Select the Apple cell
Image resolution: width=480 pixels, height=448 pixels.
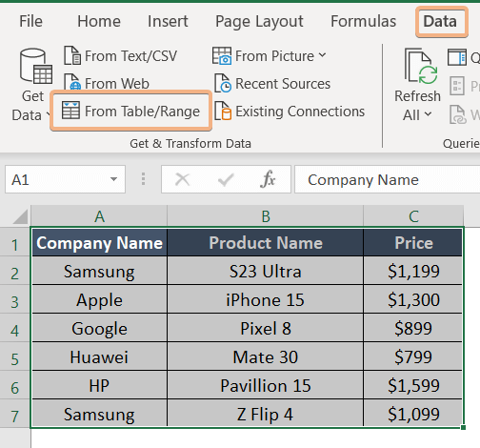(99, 299)
